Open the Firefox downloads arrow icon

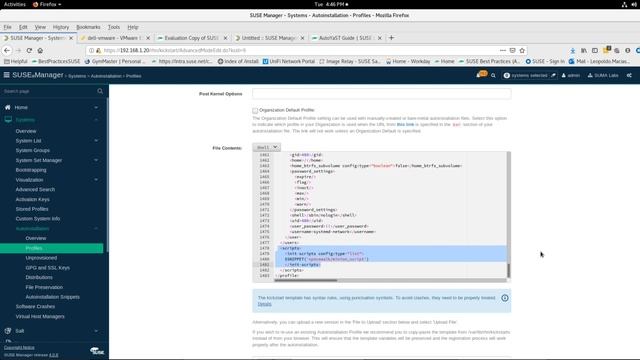click(x=573, y=50)
